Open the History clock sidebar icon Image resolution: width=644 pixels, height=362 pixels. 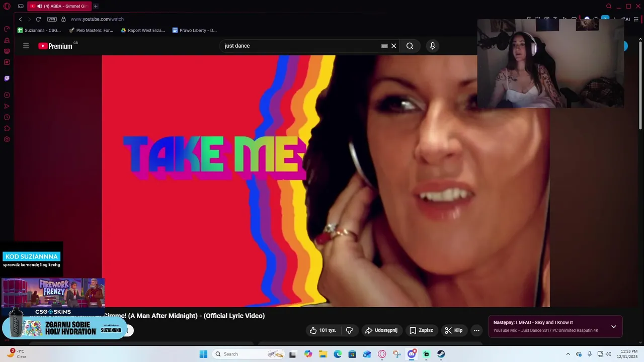point(7,117)
